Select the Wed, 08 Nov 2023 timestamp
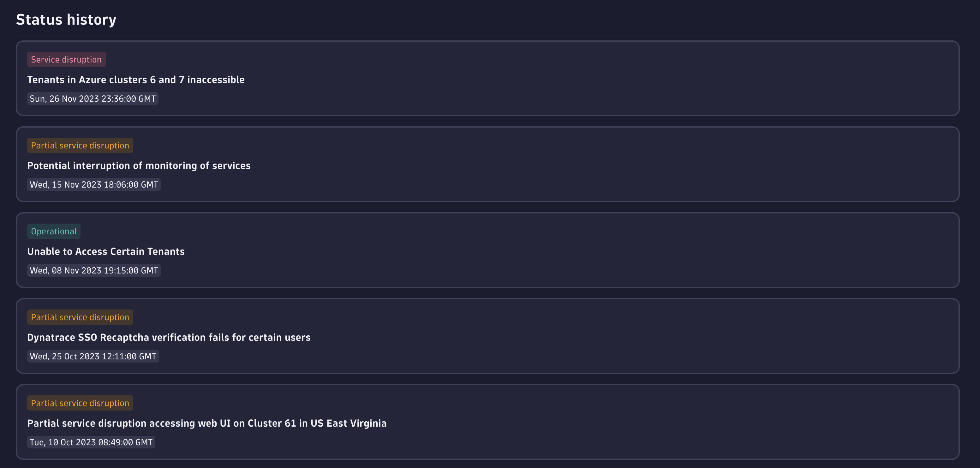Image resolution: width=980 pixels, height=468 pixels. (93, 271)
